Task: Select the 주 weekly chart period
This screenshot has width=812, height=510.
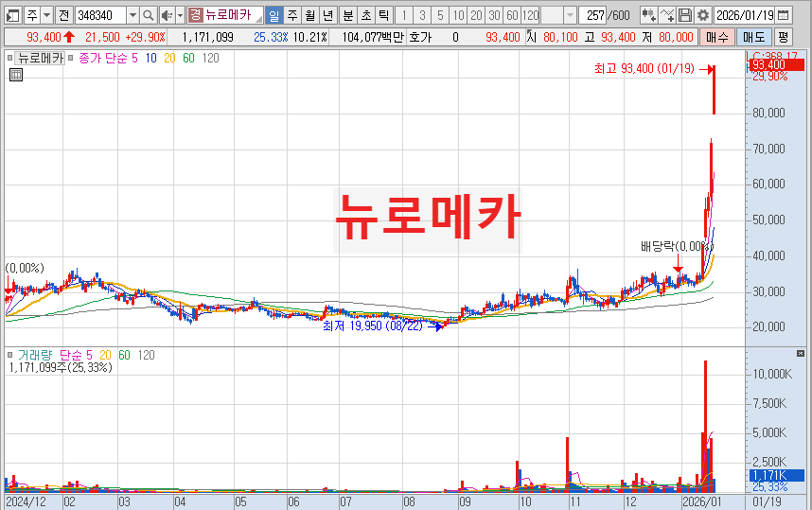Action: (292, 15)
